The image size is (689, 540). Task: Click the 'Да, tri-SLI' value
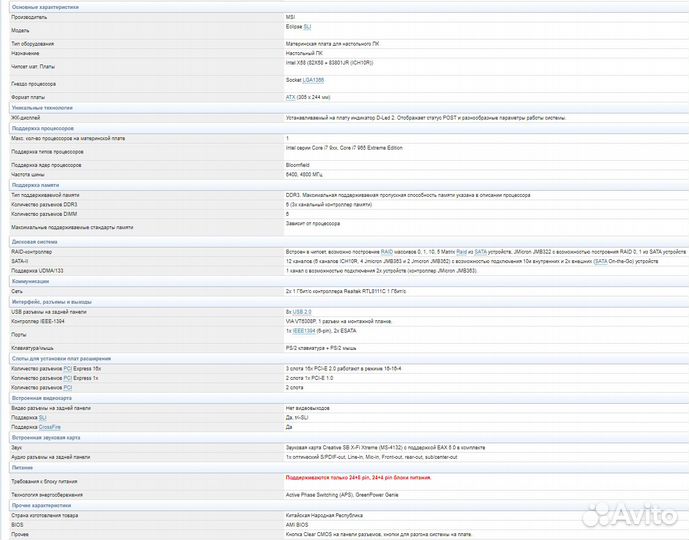[297, 417]
